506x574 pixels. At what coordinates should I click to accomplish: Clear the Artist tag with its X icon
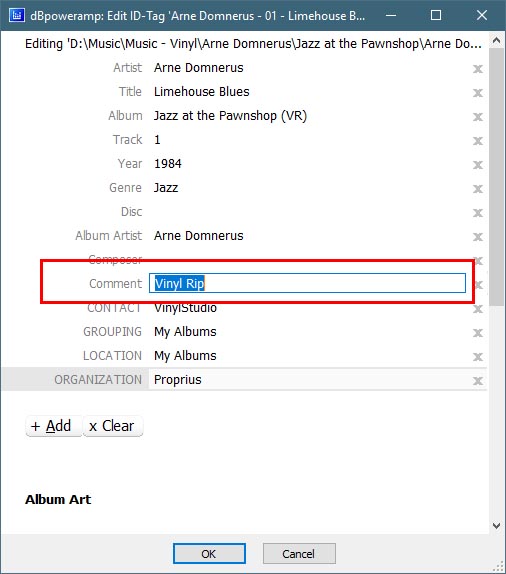pos(477,69)
